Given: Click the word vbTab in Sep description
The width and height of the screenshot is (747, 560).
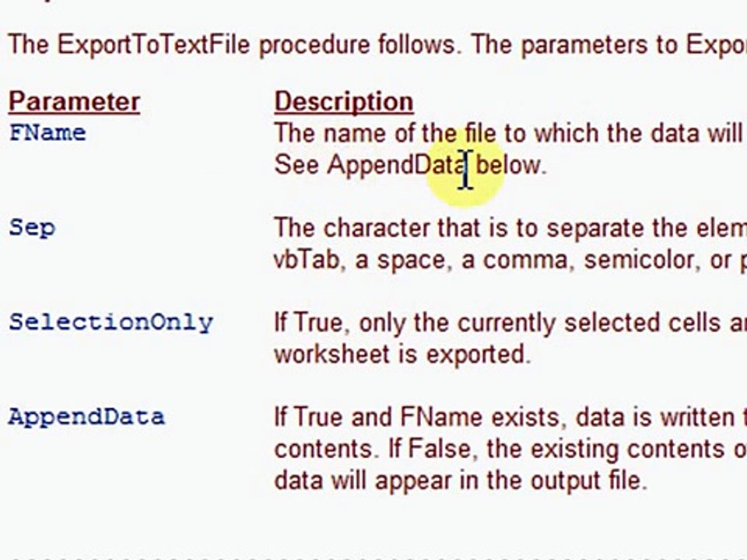Looking at the screenshot, I should click(307, 260).
